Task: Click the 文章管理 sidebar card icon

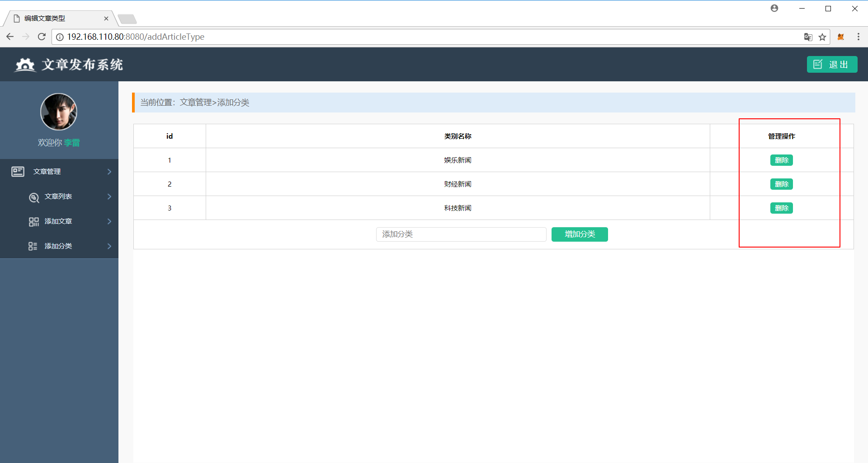Action: click(x=18, y=172)
